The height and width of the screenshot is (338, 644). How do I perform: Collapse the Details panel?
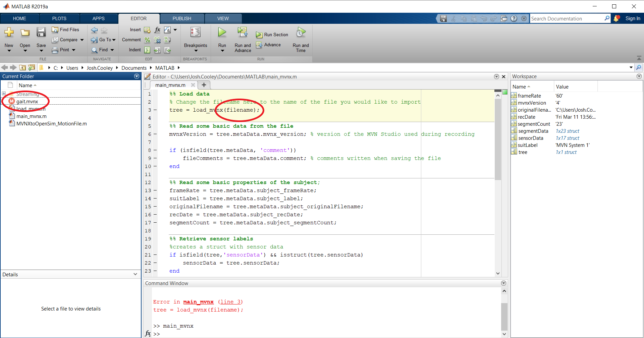click(x=136, y=274)
